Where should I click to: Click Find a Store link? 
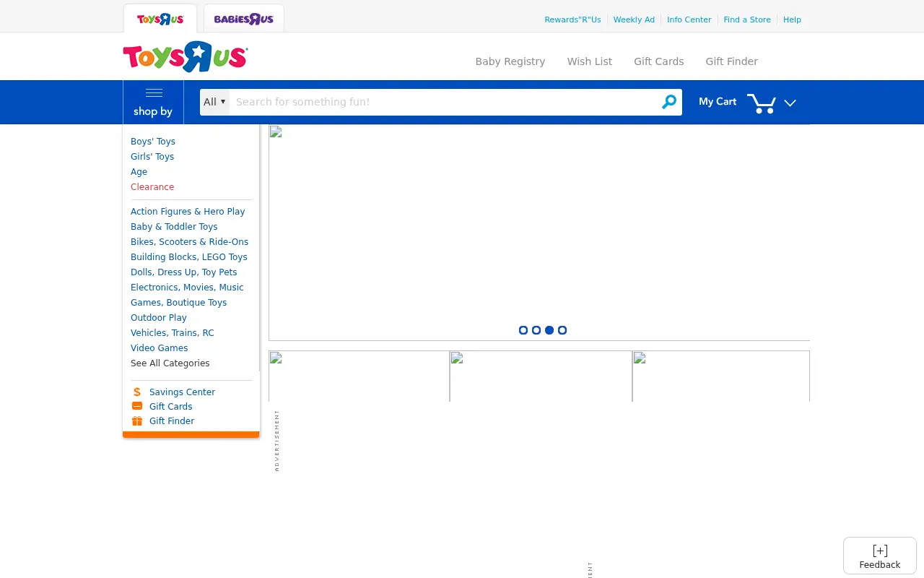747,20
